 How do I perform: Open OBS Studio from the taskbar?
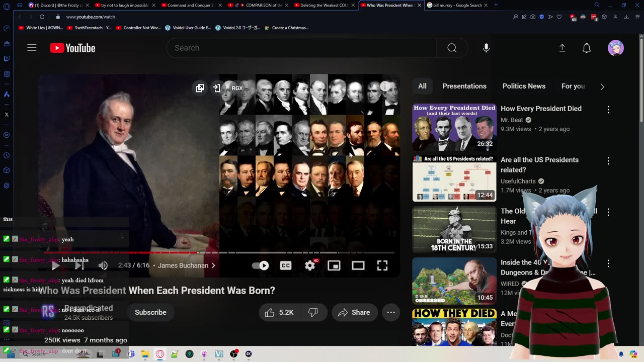pos(233,354)
